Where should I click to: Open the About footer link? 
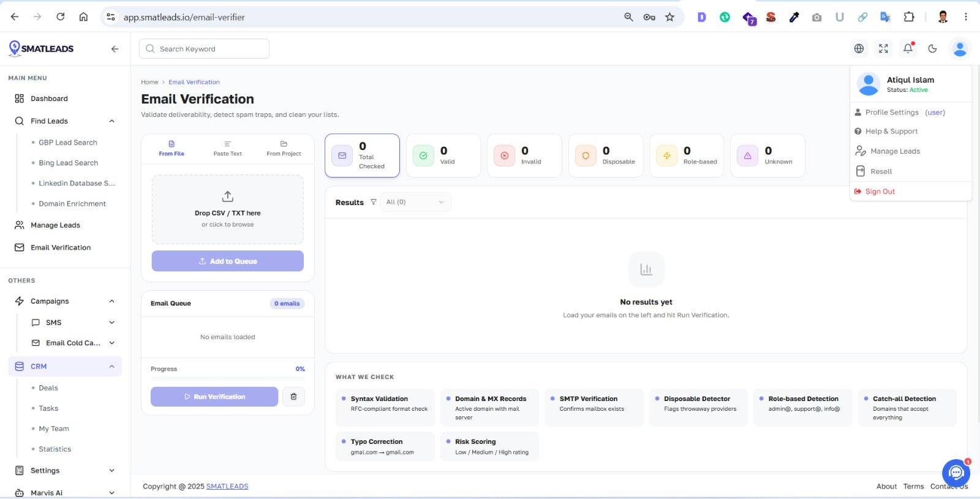click(886, 486)
